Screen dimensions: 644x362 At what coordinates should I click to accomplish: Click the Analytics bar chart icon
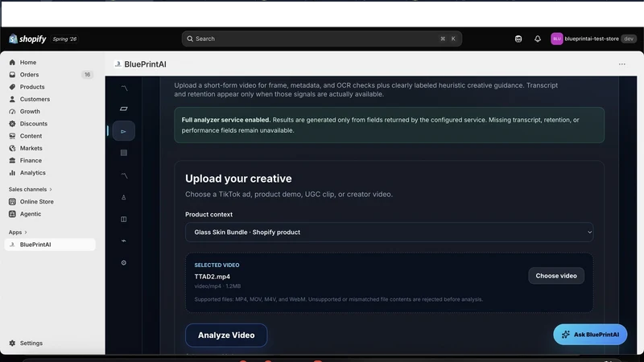coord(12,173)
